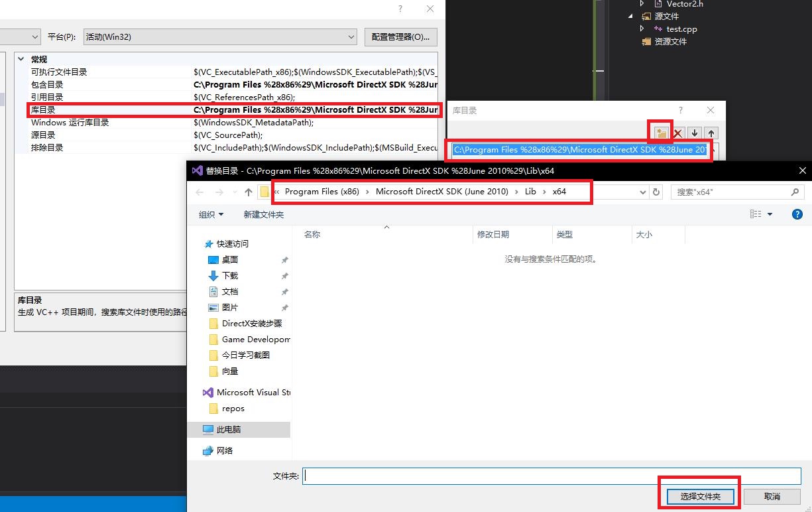The image size is (812, 512).
Task: Open the view options dropdown arrow
Action: pyautogui.click(x=770, y=214)
